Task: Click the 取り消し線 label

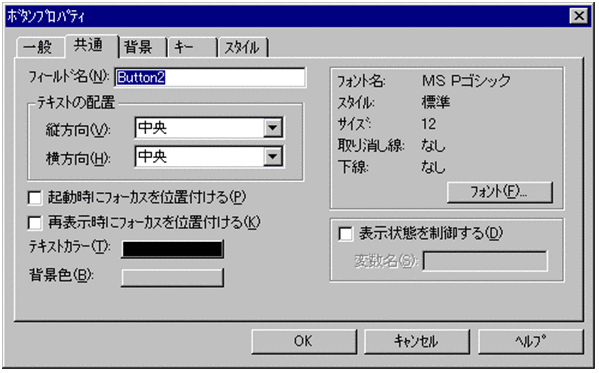Action: (x=371, y=146)
